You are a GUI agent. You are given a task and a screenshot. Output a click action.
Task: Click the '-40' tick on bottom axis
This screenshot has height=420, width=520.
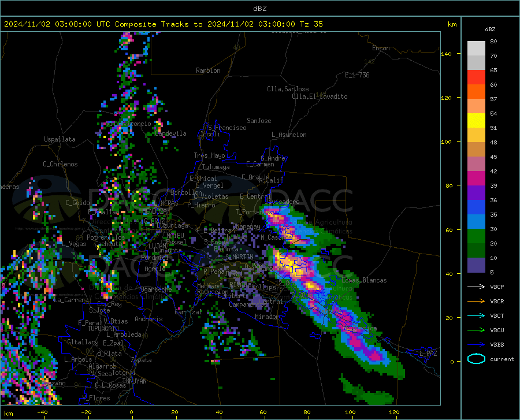[x=42, y=412]
